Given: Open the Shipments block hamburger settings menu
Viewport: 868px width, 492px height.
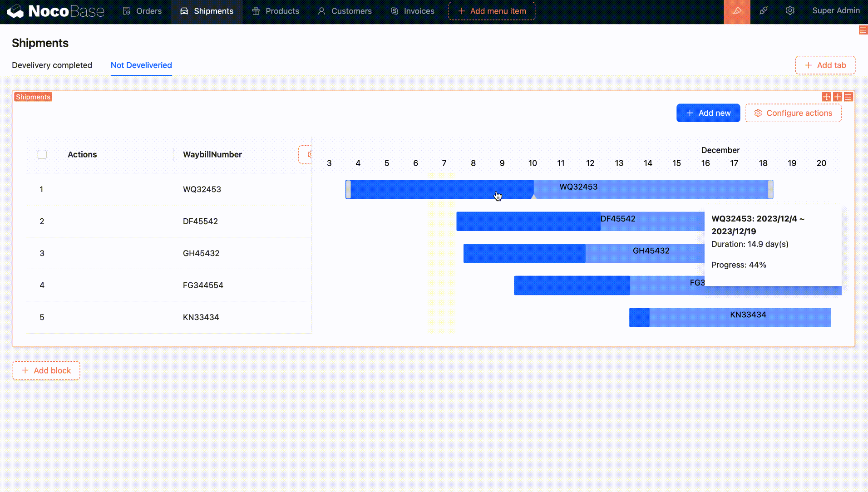Looking at the screenshot, I should [x=848, y=97].
